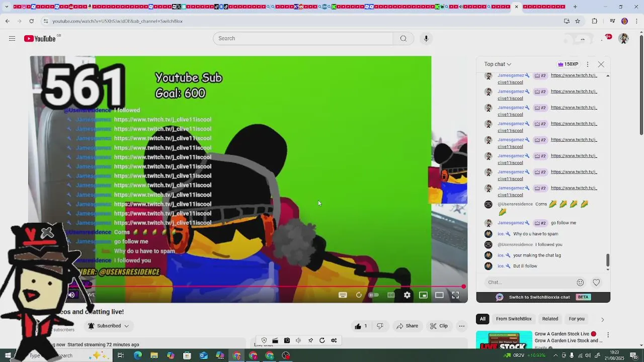Select the Related filter chip

point(550,319)
